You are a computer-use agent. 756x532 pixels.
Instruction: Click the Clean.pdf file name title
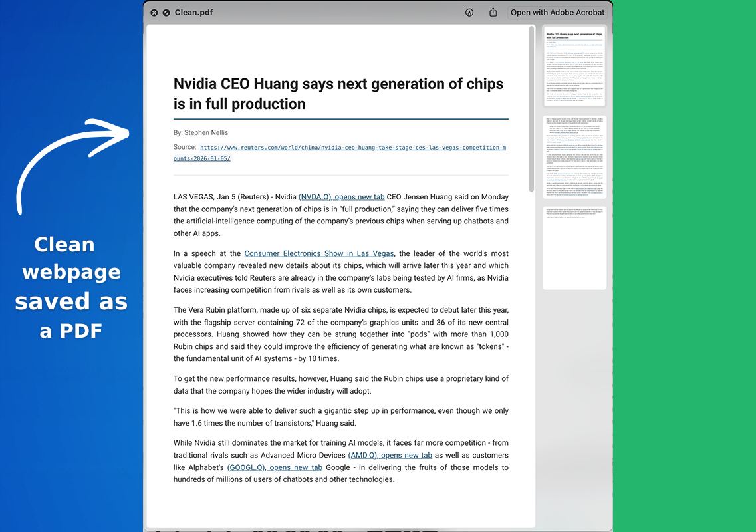coord(193,13)
